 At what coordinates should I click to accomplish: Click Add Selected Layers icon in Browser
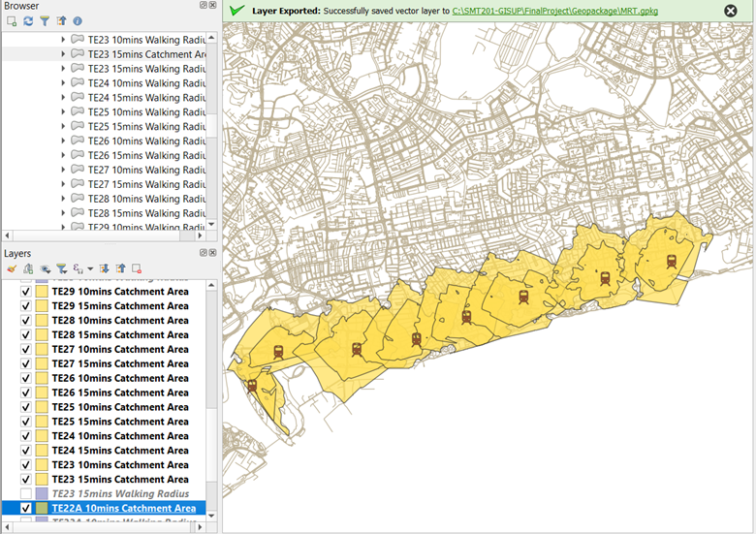click(x=12, y=20)
